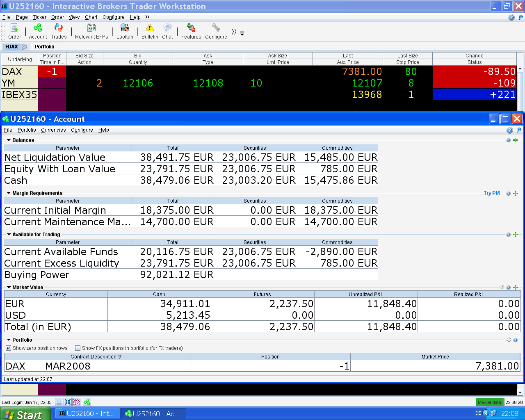
Task: Enable Show FX positions in portfolio
Action: tap(78, 348)
